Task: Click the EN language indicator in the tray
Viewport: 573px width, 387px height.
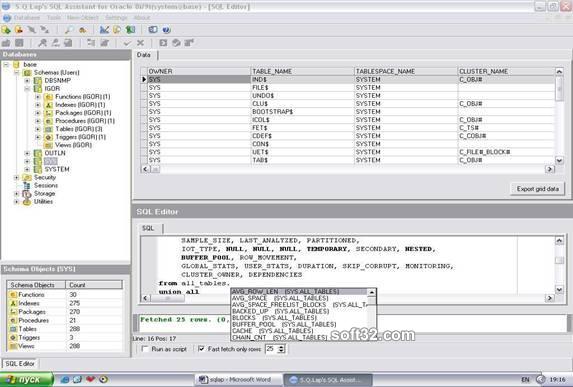Action: pyautogui.click(x=525, y=380)
